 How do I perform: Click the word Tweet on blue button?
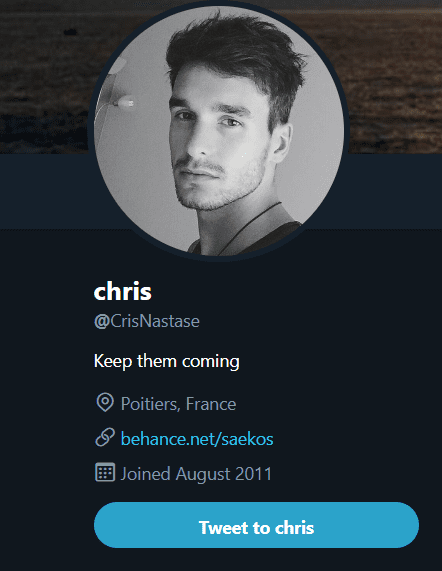(x=224, y=527)
